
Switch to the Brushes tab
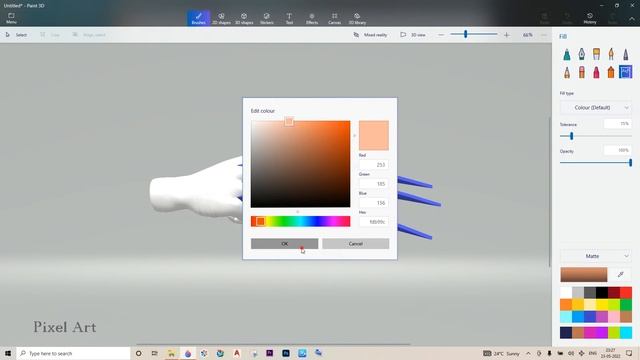[x=198, y=18]
